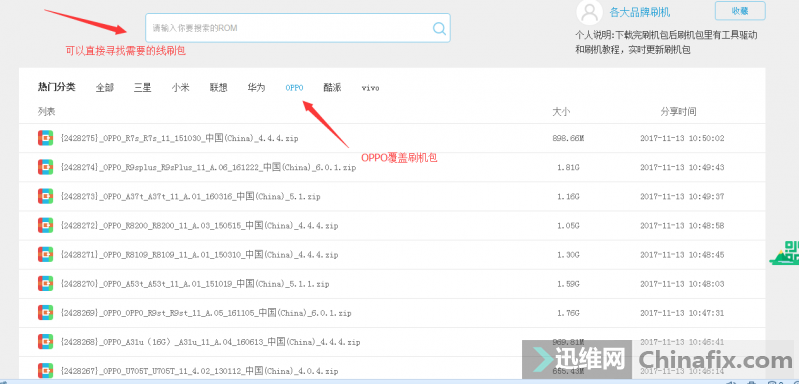This screenshot has width=799, height=384.
Task: Click the file icon for R9st zip
Action: [x=45, y=312]
